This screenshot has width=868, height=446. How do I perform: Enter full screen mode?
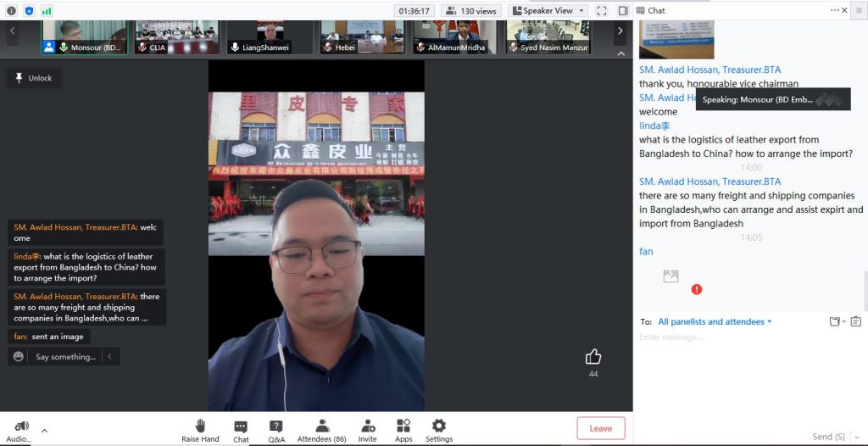601,11
